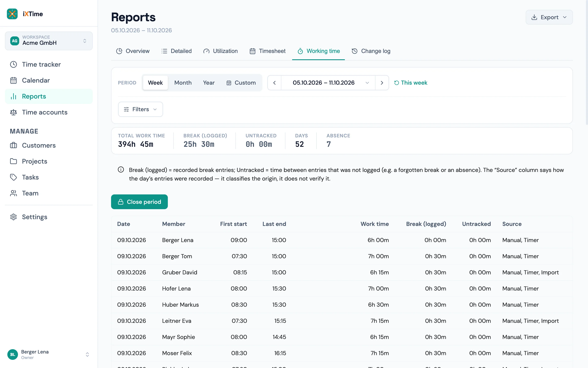Switch to the Overview tab

pyautogui.click(x=133, y=51)
